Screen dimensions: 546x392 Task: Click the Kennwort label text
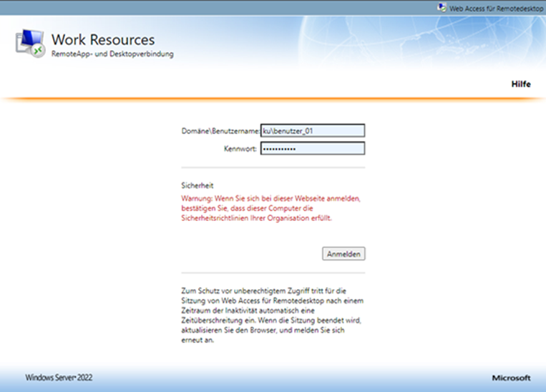point(240,149)
